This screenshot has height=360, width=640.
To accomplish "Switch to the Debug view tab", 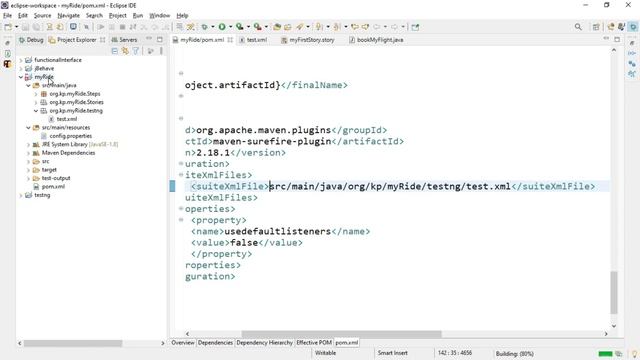I will click(31, 40).
